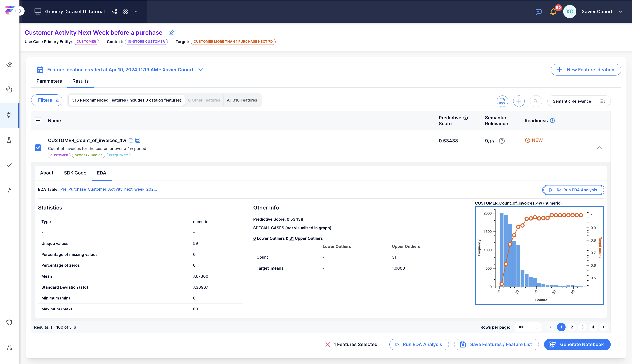Click the CUSTOMER MORE THAN 1 PURCHASE NEXT 7D tag
This screenshot has width=632, height=364.
[233, 41]
